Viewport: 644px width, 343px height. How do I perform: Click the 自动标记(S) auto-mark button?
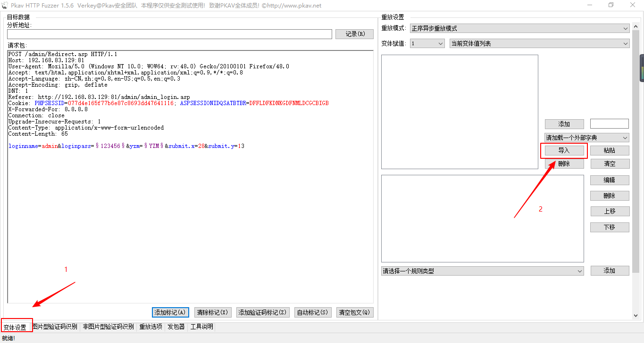click(x=313, y=312)
